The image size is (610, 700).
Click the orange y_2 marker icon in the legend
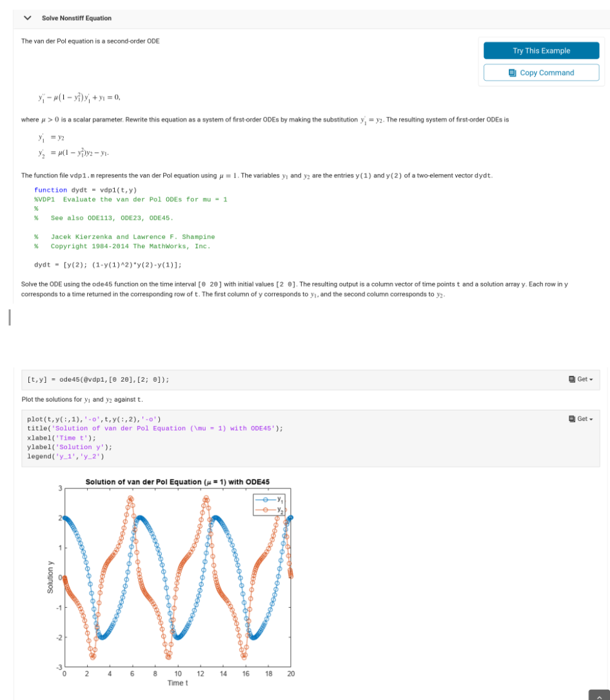coord(266,510)
